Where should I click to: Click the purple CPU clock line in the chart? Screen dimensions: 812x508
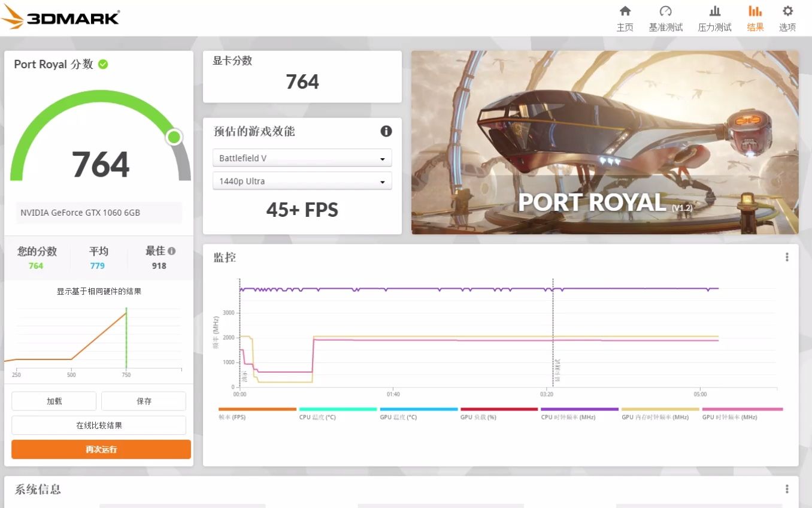479,289
